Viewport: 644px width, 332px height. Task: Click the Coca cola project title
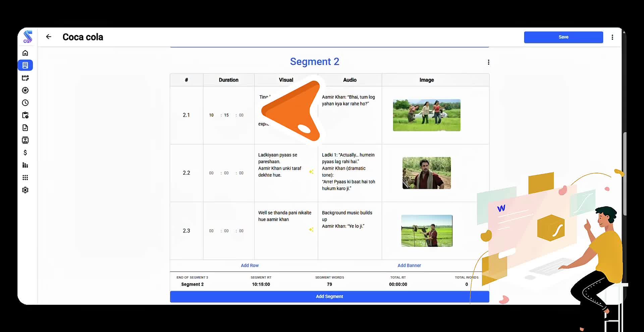(83, 37)
